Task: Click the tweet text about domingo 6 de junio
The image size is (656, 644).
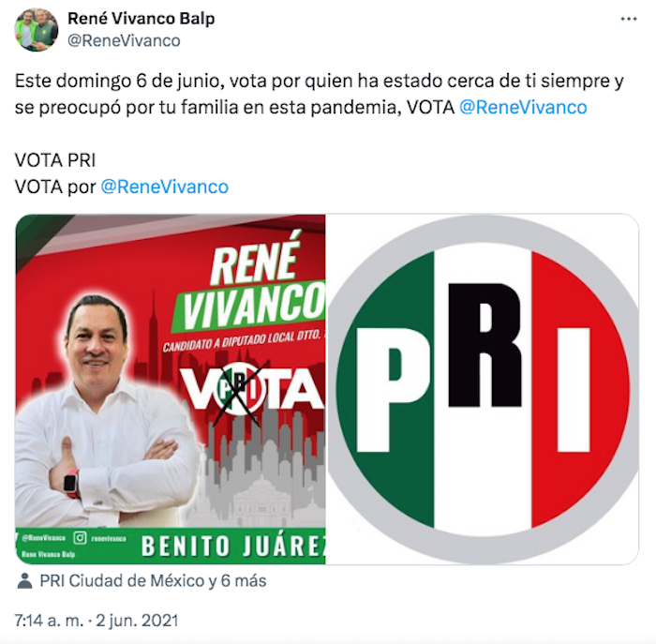Action: click(320, 94)
